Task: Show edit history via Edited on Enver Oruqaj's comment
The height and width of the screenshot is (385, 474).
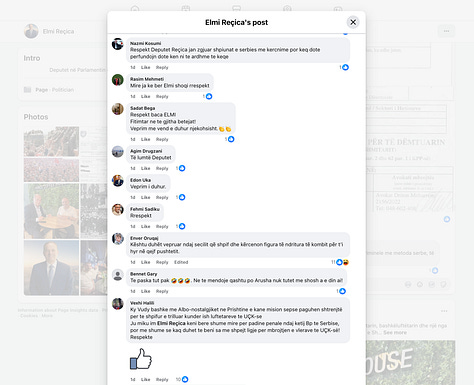Action: point(181,262)
